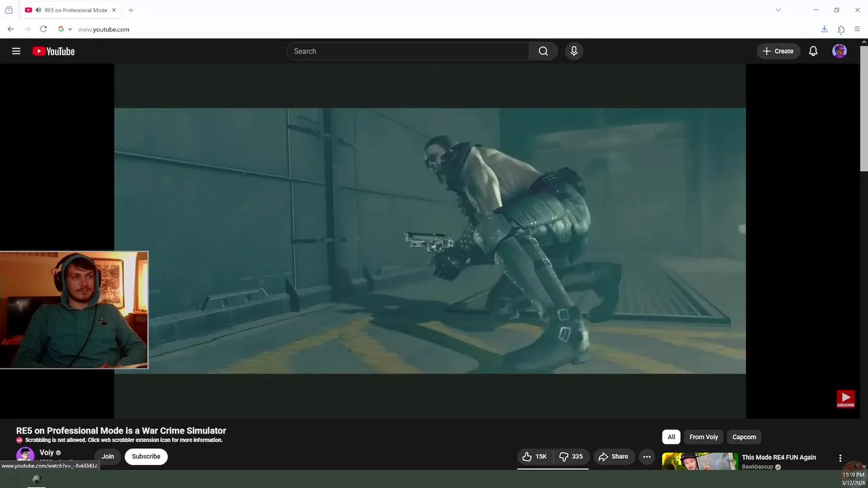The image size is (868, 488).
Task: Click 'Scrobbling is not allowed' notice text
Action: click(123, 440)
